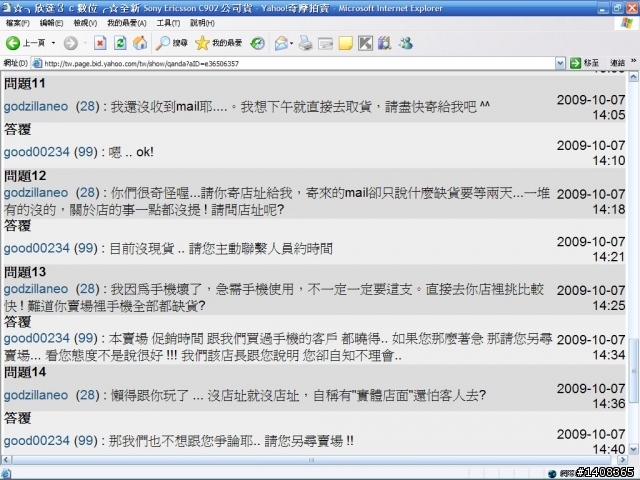Click vertical scrollbar down arrow
Image resolution: width=640 pixels, height=480 pixels.
(633, 449)
